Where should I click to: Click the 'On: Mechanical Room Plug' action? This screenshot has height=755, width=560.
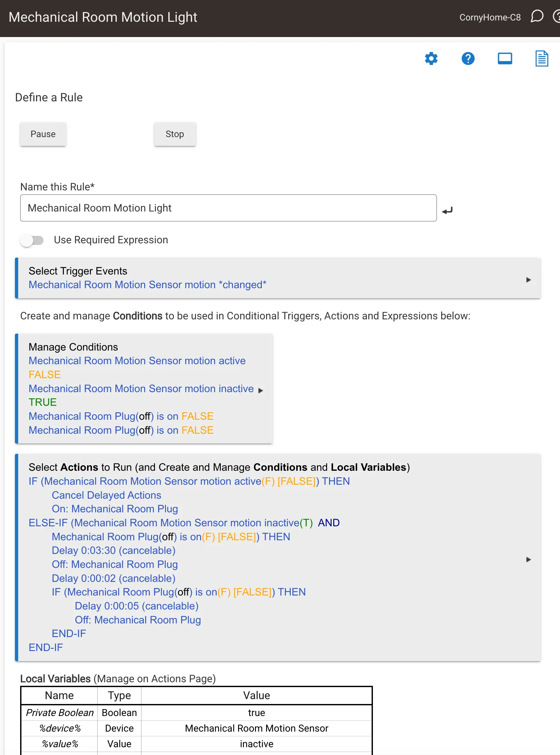tap(115, 509)
